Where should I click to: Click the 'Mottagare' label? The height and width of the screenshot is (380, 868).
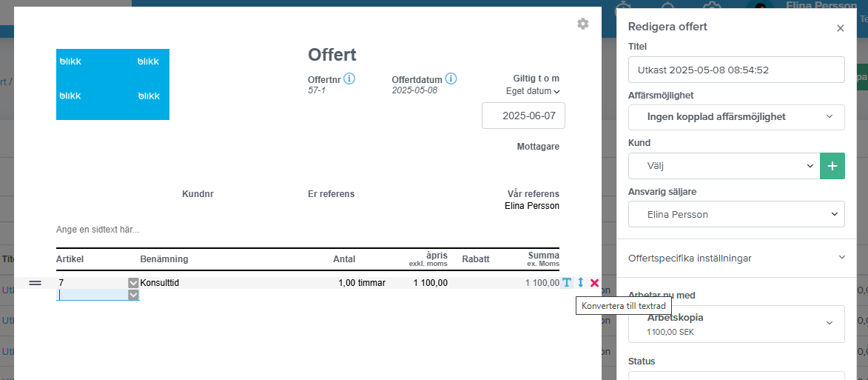[x=537, y=147]
